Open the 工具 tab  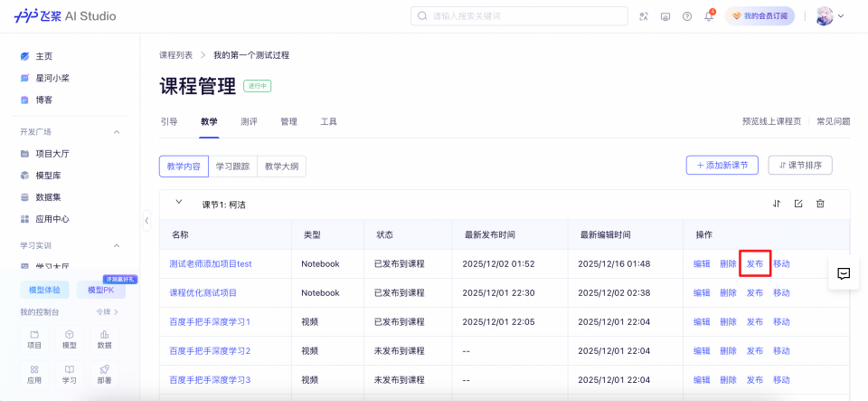(x=329, y=121)
